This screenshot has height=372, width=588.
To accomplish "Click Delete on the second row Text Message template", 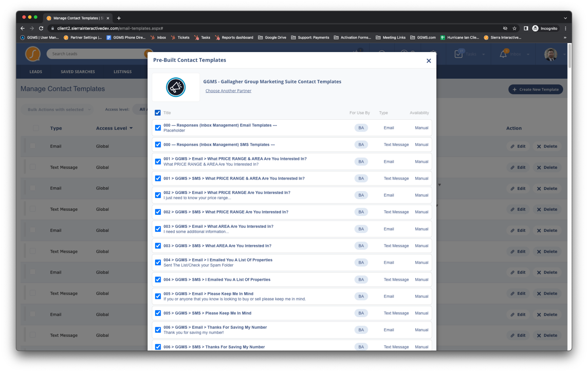I will 547,167.
